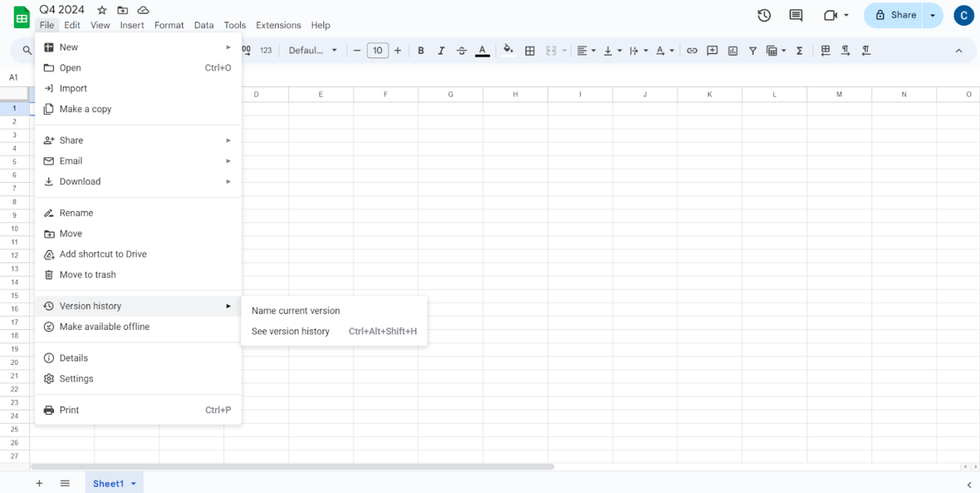Insert a link
Image resolution: width=980 pixels, height=493 pixels.
(x=692, y=50)
